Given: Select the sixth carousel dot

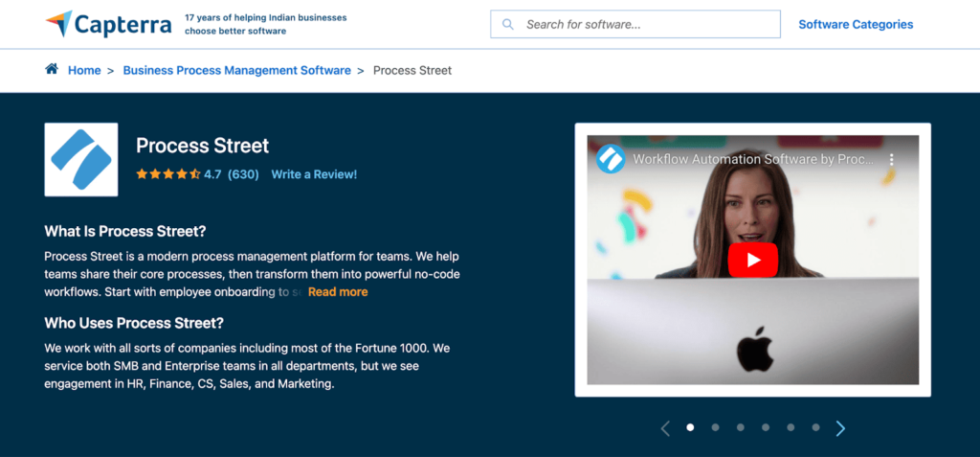Looking at the screenshot, I should [815, 427].
